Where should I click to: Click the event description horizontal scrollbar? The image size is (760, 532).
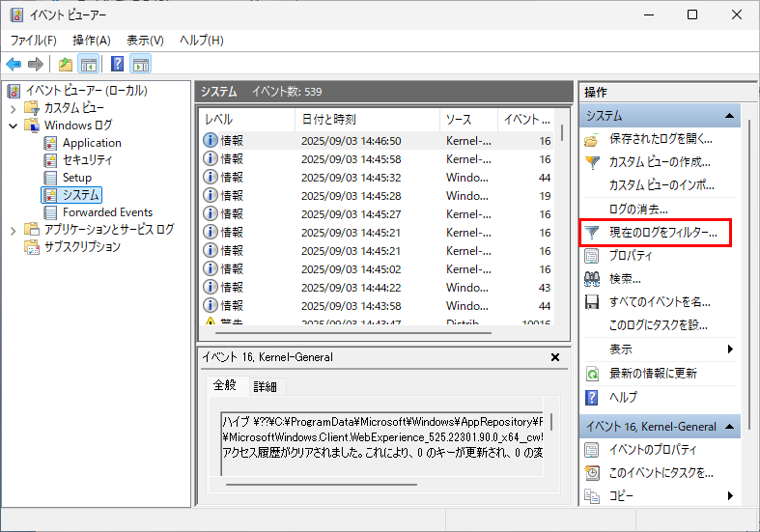322,484
